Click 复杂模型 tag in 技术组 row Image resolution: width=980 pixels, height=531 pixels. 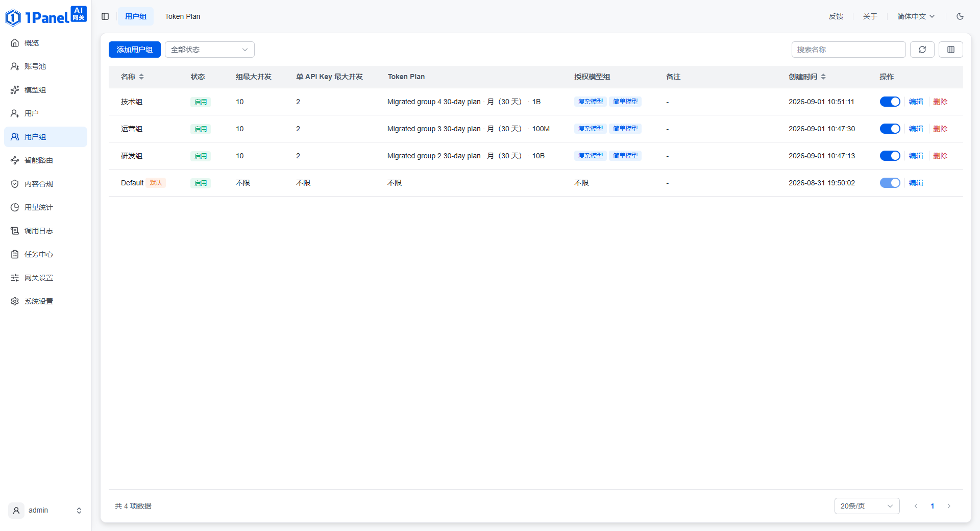[x=591, y=102]
